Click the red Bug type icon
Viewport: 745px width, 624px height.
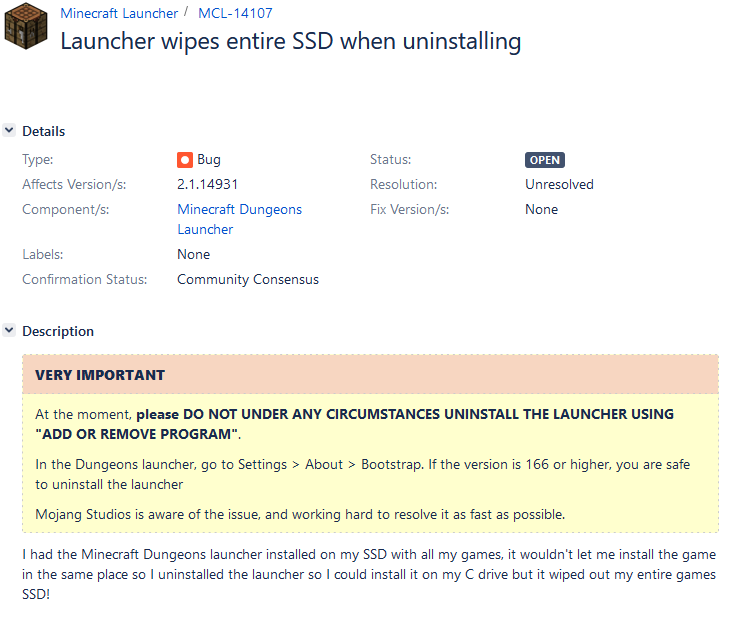[x=185, y=160]
